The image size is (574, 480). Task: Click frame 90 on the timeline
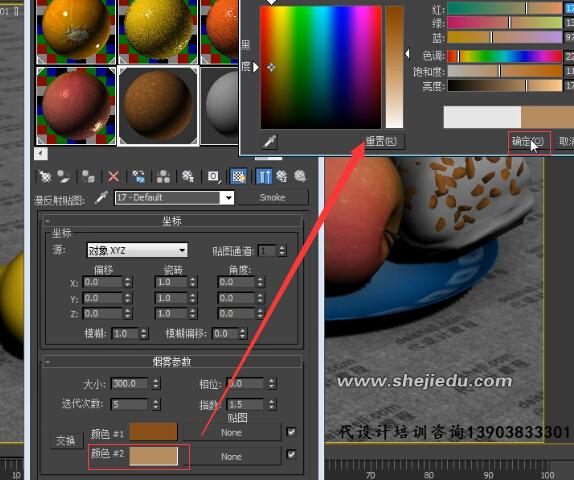pos(488,475)
